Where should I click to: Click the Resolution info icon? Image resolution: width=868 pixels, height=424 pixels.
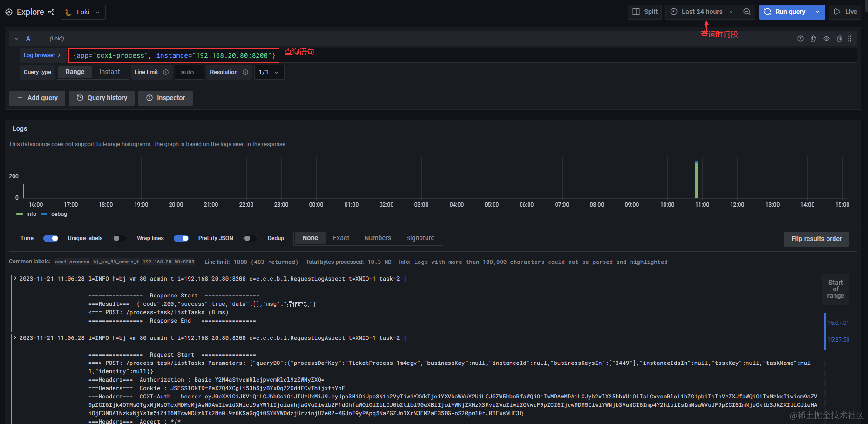245,72
